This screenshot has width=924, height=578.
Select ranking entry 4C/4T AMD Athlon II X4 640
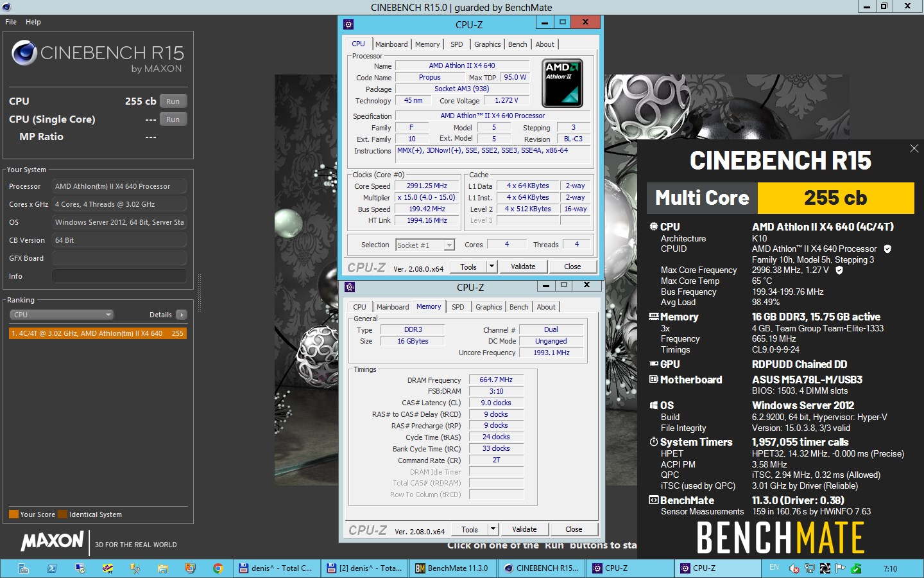tap(98, 333)
